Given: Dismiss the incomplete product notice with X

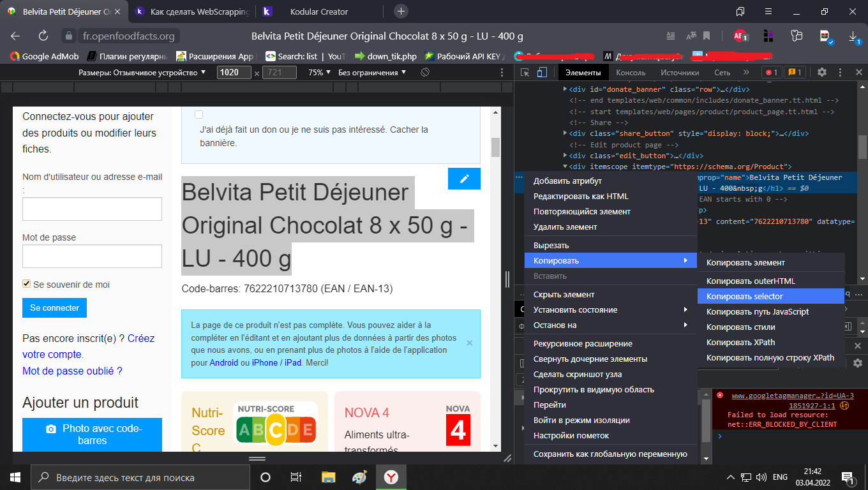Looking at the screenshot, I should pyautogui.click(x=470, y=343).
